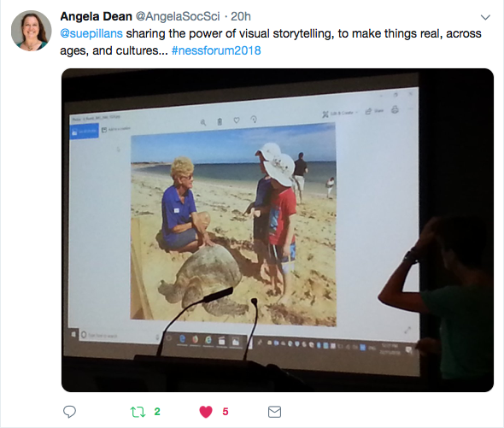Click the like count 5
This screenshot has width=504, height=428.
pyautogui.click(x=226, y=412)
